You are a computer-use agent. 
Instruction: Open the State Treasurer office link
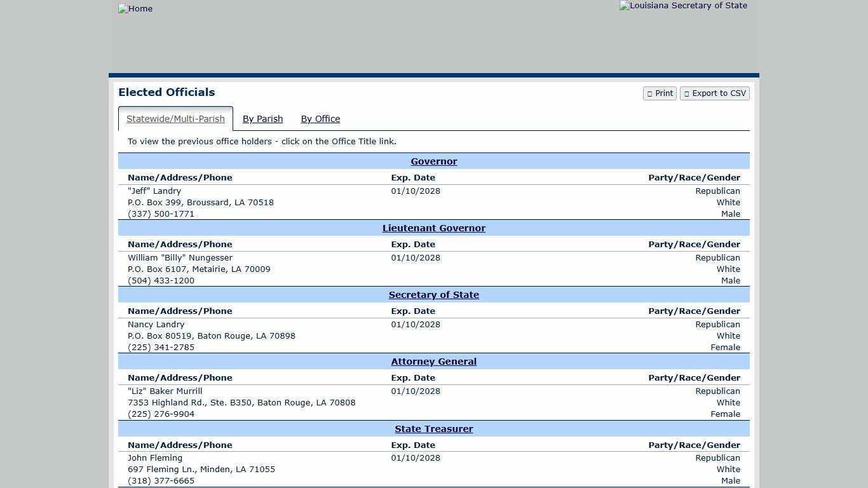(x=433, y=429)
